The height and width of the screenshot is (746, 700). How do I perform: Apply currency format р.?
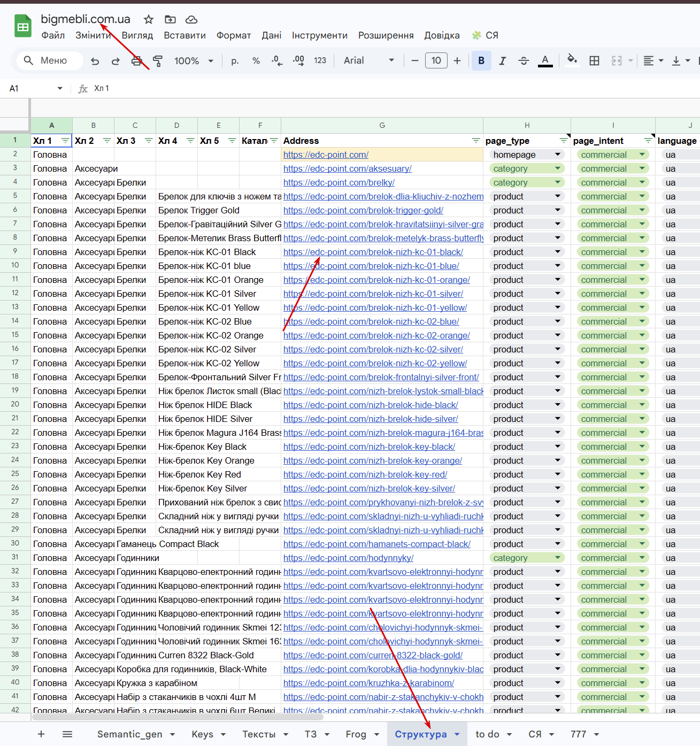235,61
